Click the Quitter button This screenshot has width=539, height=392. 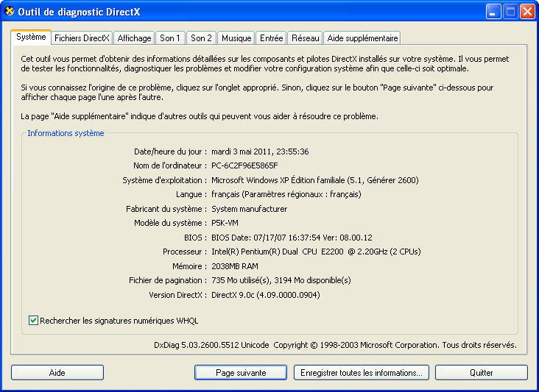click(482, 372)
